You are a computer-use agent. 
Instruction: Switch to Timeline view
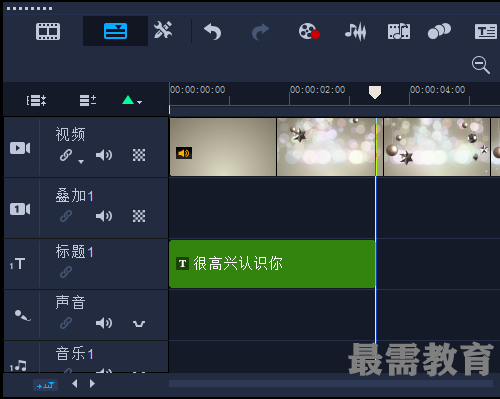point(115,31)
